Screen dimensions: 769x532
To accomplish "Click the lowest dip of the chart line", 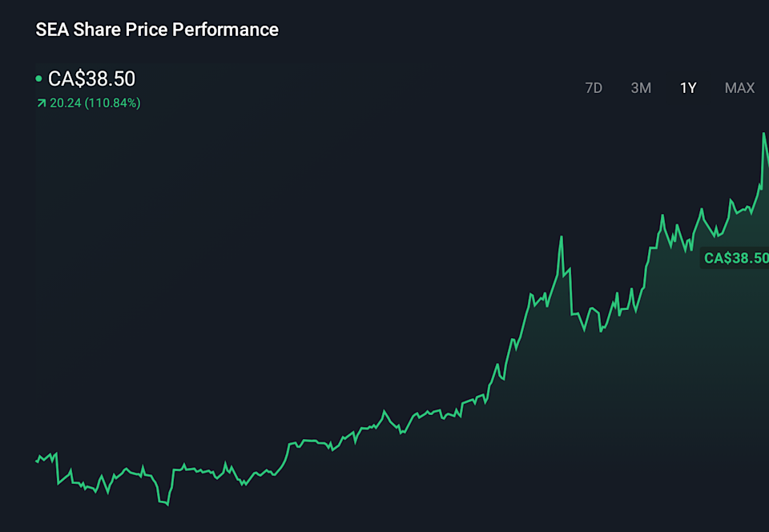I will 167,504.
